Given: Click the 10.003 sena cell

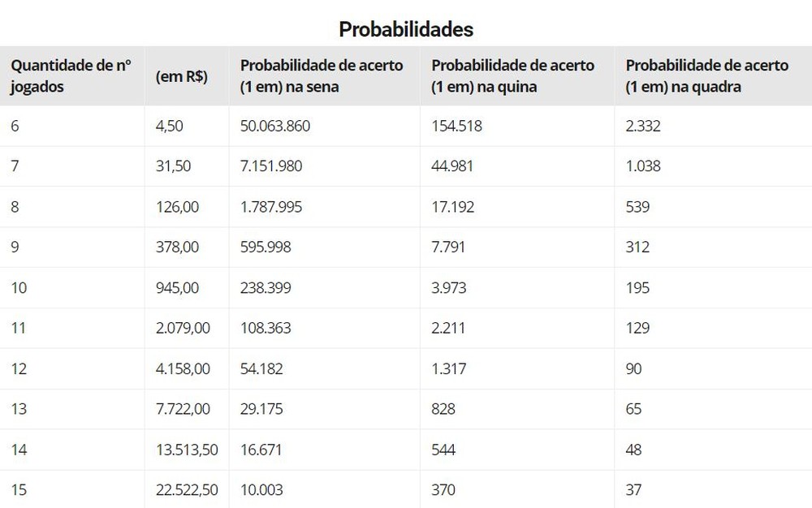Looking at the screenshot, I should click(261, 490).
